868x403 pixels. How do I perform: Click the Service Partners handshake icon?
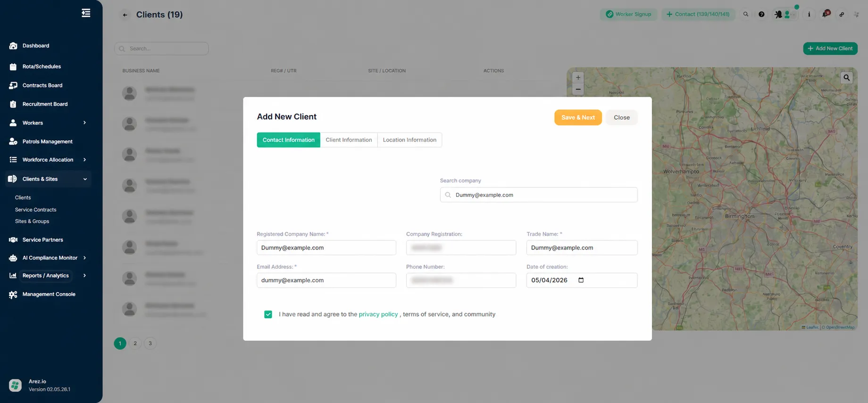tap(13, 239)
